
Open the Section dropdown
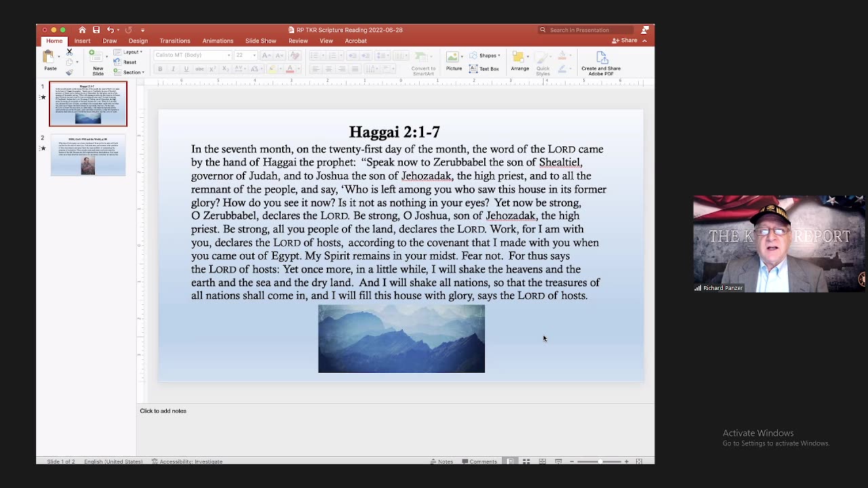pos(130,73)
